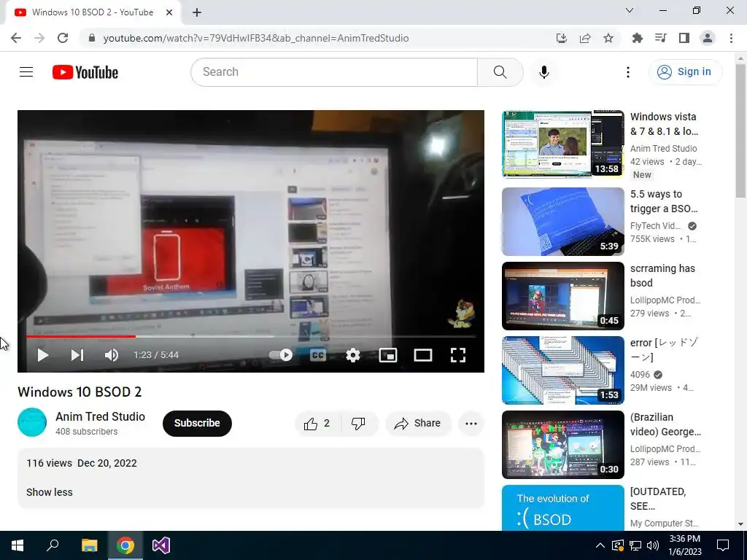The height and width of the screenshot is (560, 747).
Task: Share this page from the address bar
Action: click(585, 38)
